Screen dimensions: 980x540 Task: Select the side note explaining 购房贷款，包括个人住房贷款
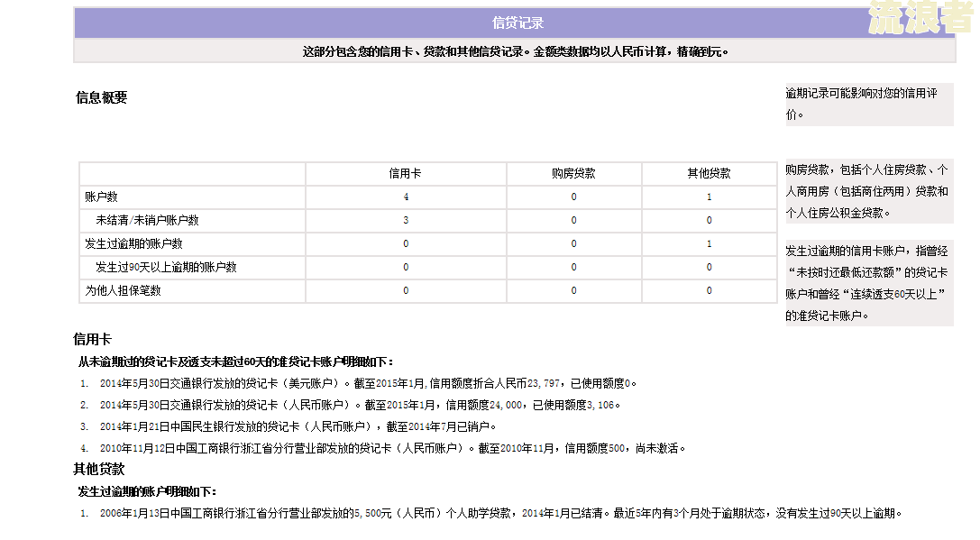[869, 191]
